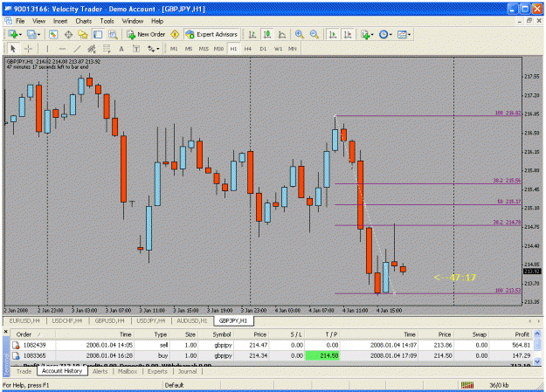Click the chart tabs scroll-right arrow
The width and height of the screenshot is (546, 392).
tap(540, 321)
